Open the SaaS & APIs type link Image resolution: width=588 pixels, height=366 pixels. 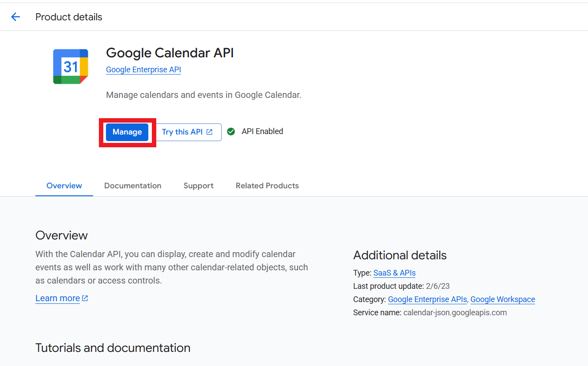tap(395, 273)
